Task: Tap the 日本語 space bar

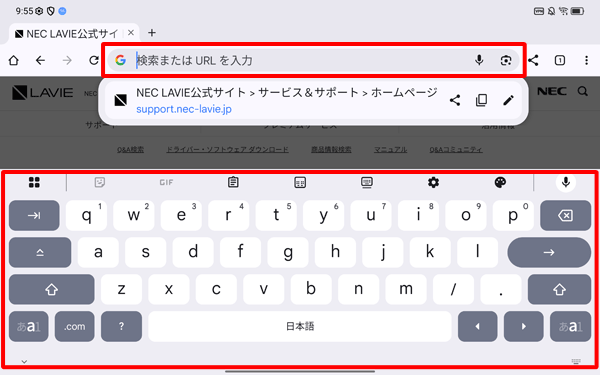Action: [x=300, y=326]
